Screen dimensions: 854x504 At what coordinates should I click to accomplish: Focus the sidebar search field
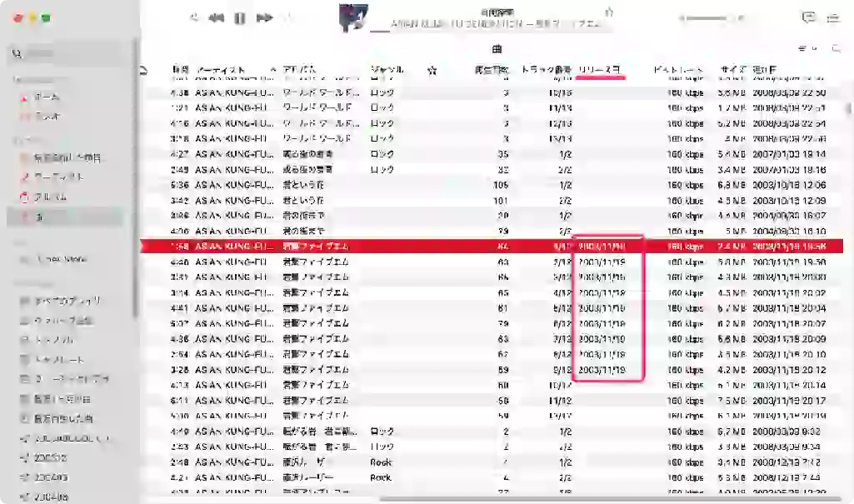[67, 53]
